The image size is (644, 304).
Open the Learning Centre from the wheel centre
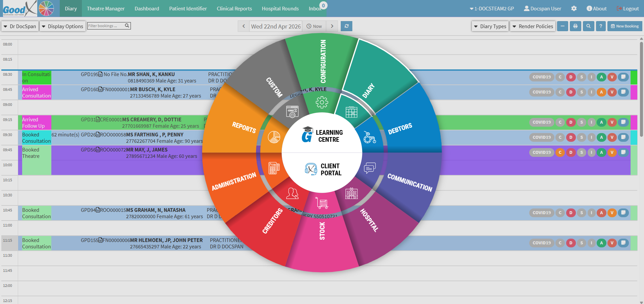pyautogui.click(x=322, y=136)
